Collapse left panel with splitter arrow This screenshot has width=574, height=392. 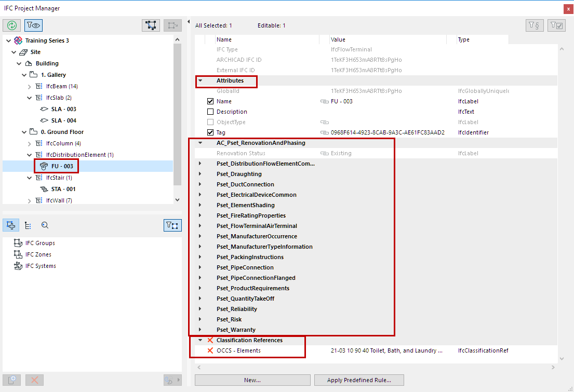click(x=189, y=22)
